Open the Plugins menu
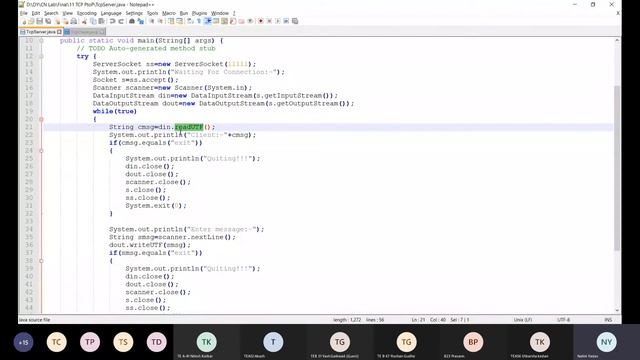The image size is (640, 360). tap(199, 13)
